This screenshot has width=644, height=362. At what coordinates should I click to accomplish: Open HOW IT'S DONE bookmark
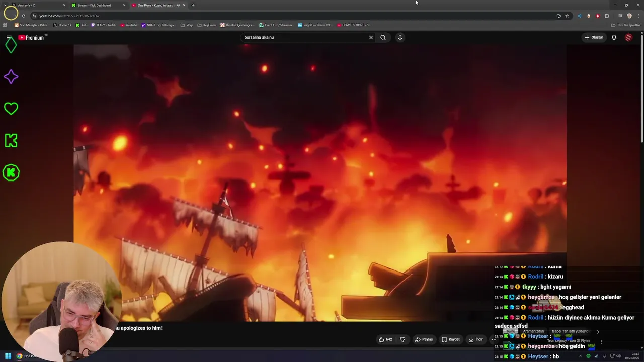(354, 25)
